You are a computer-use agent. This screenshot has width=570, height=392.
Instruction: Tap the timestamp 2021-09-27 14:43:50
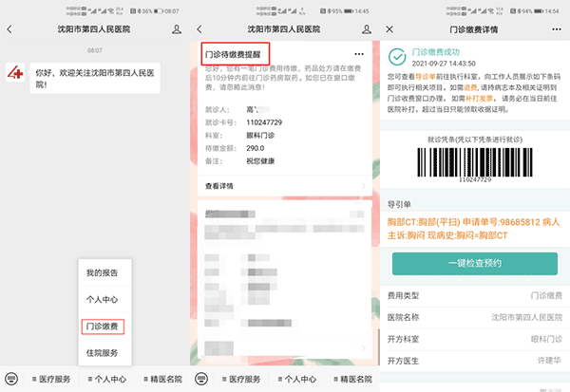[x=444, y=64]
